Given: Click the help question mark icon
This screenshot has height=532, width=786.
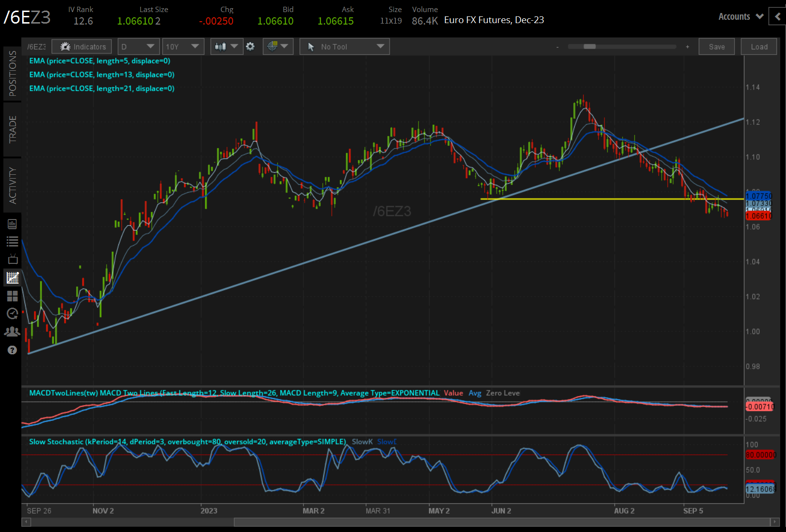Looking at the screenshot, I should point(13,350).
